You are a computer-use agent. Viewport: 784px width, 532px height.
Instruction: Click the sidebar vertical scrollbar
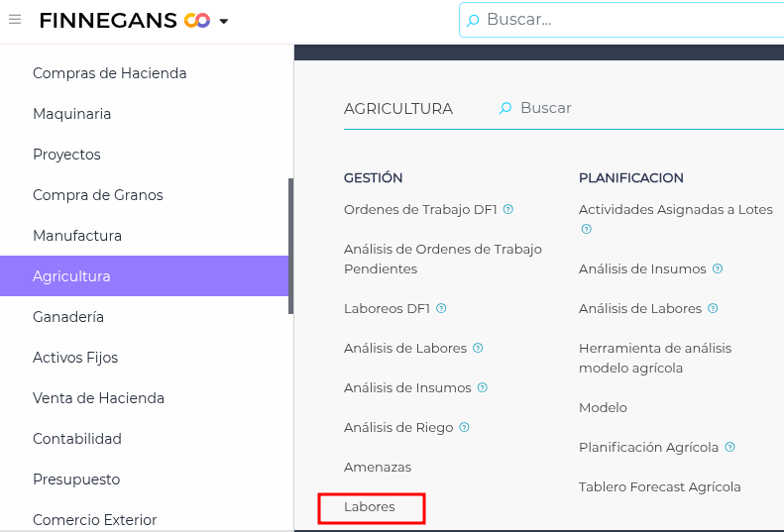(x=290, y=246)
